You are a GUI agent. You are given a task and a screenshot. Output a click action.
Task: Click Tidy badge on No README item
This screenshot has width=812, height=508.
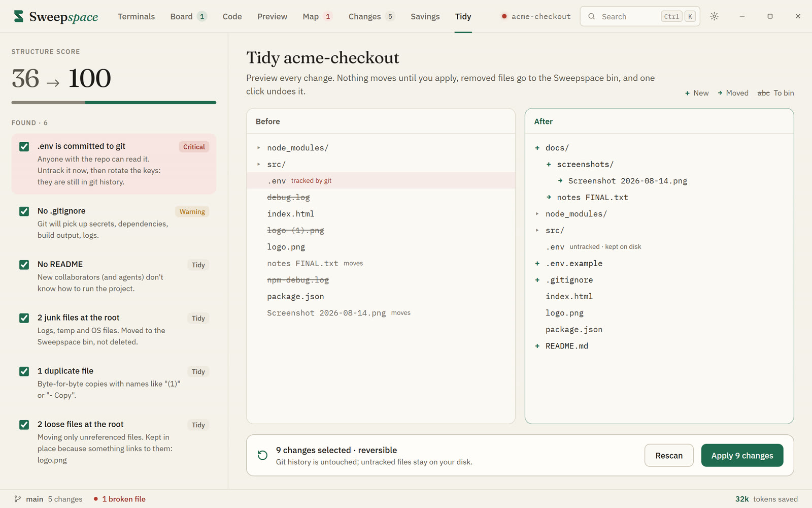[198, 265]
